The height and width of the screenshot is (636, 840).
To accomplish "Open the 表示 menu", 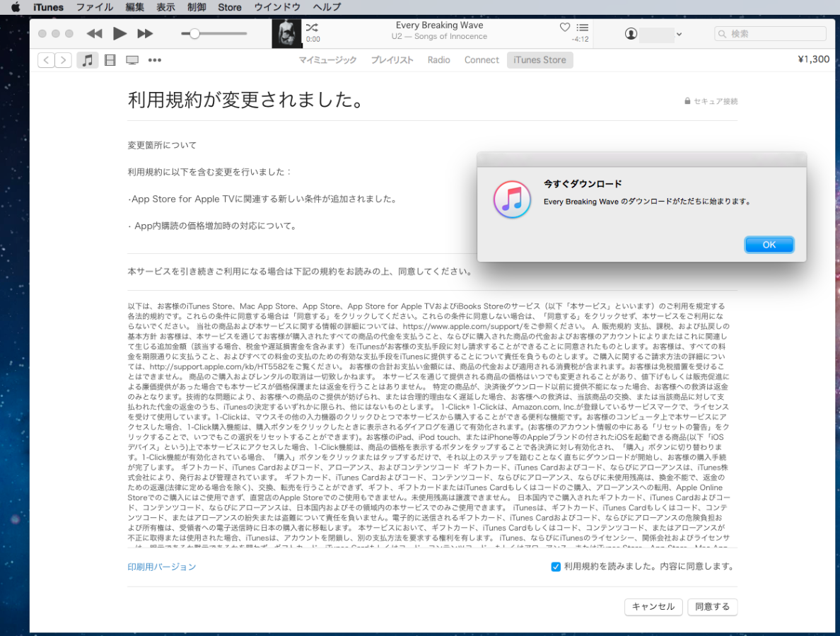I will tap(165, 7).
